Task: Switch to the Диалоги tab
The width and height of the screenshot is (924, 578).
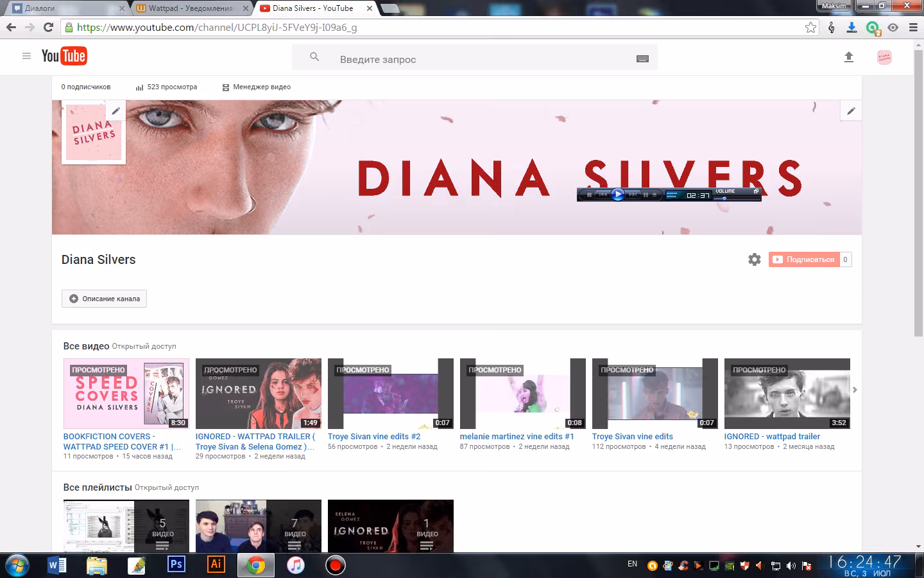Action: [x=66, y=8]
